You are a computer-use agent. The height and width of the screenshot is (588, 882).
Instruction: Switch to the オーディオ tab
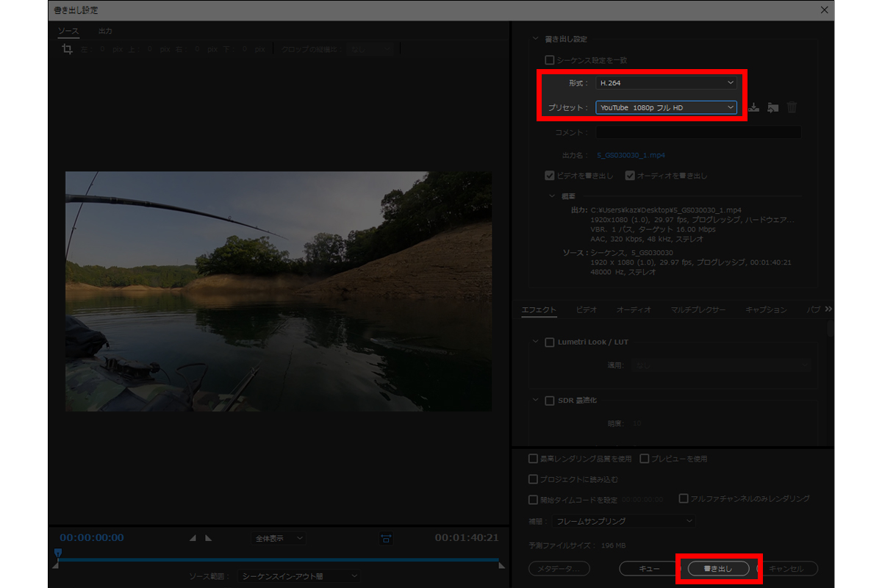click(634, 310)
